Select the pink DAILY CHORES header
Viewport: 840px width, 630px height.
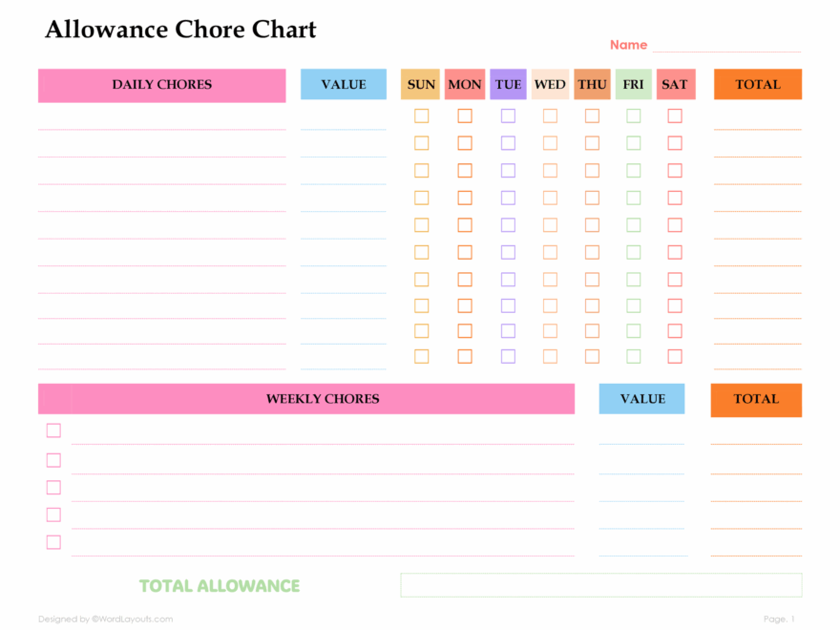pos(162,85)
